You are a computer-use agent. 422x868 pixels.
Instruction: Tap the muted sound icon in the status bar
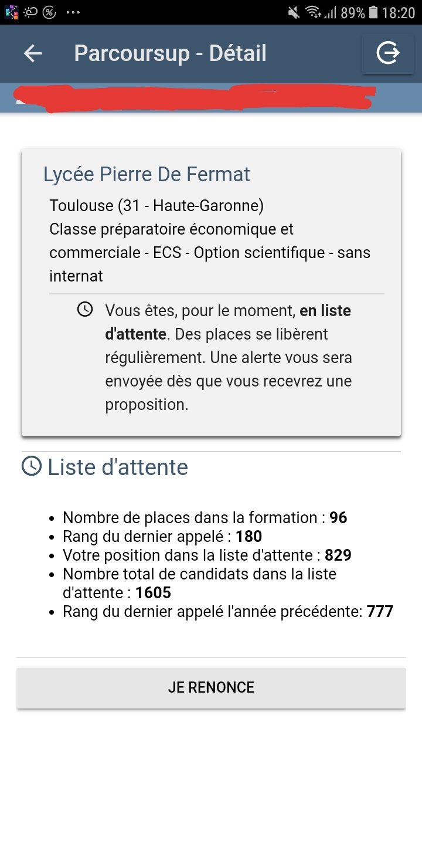(x=294, y=12)
